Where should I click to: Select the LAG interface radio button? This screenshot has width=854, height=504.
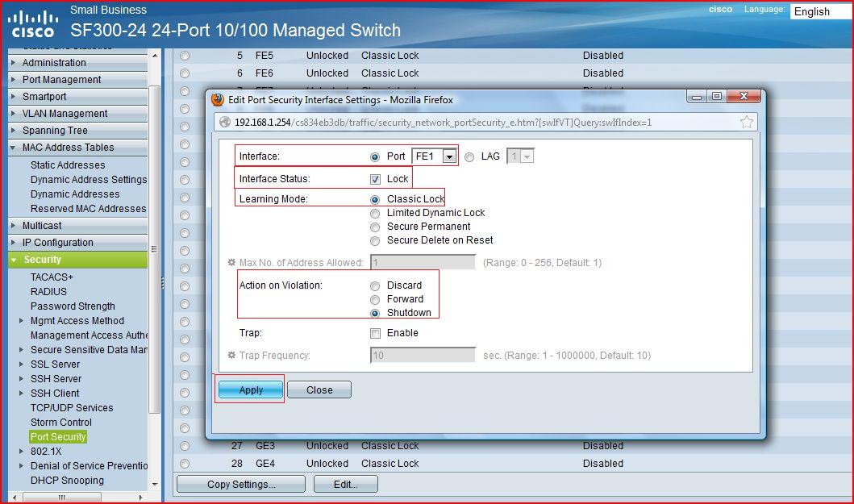click(469, 157)
